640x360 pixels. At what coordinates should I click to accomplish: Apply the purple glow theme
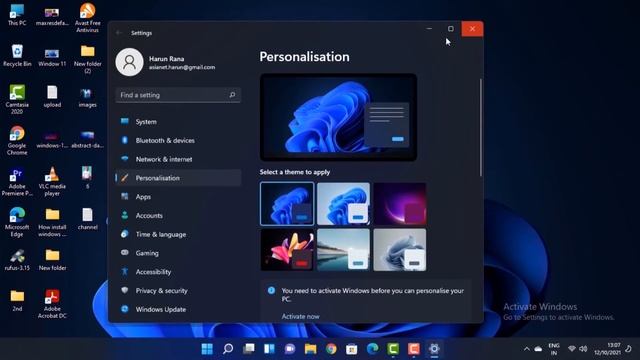(x=400, y=204)
